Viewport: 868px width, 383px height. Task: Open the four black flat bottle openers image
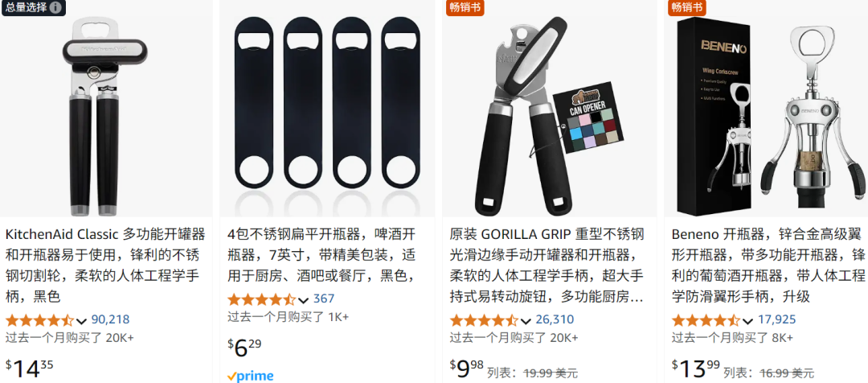pos(327,109)
